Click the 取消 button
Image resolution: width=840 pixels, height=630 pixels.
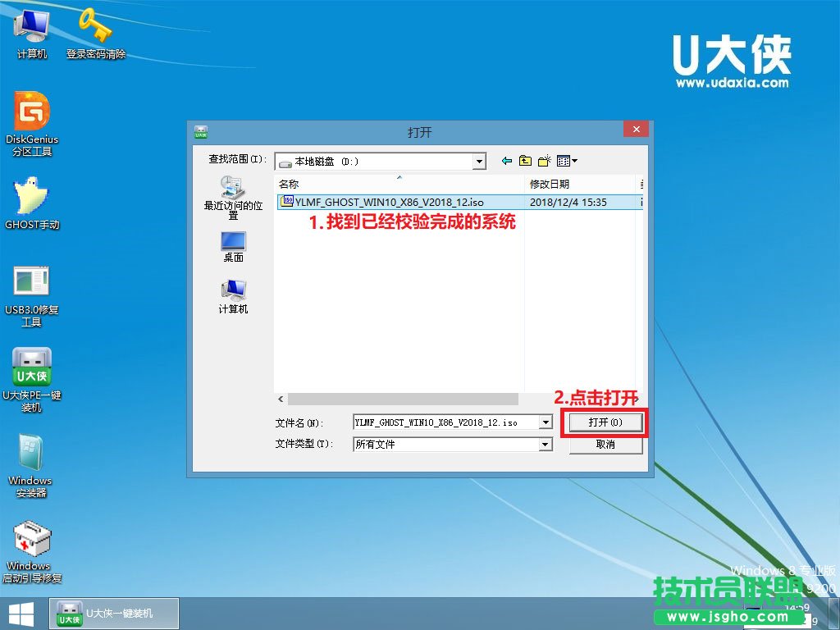(605, 444)
